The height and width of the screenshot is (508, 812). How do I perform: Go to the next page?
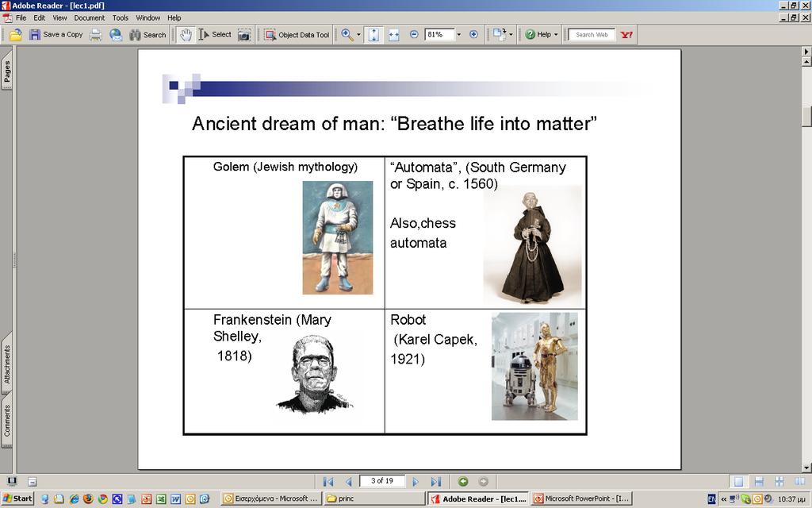pos(416,482)
